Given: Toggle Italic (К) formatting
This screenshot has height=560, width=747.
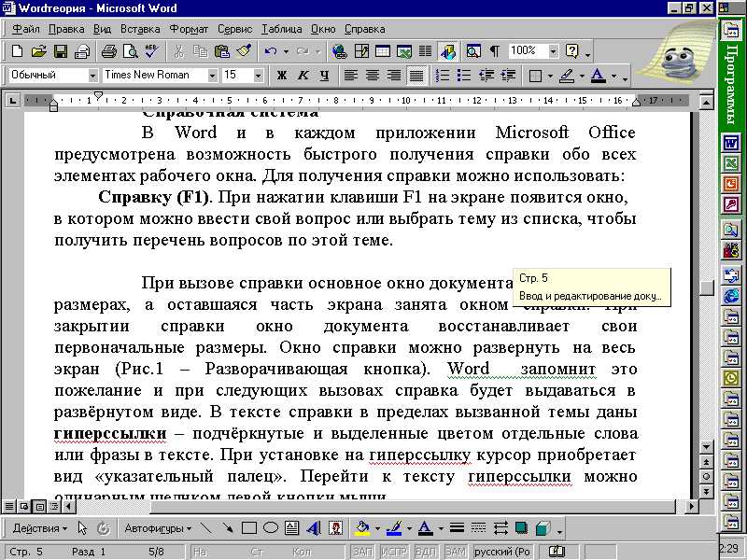Looking at the screenshot, I should pyautogui.click(x=303, y=76).
